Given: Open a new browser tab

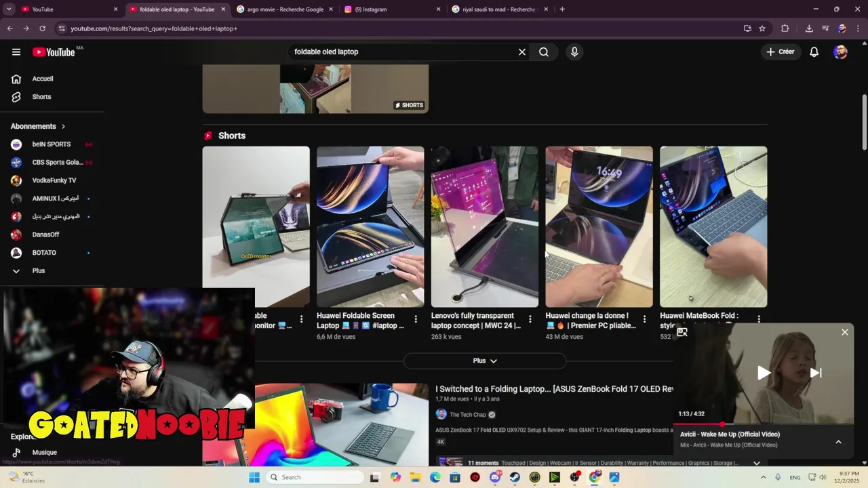Looking at the screenshot, I should (562, 9).
